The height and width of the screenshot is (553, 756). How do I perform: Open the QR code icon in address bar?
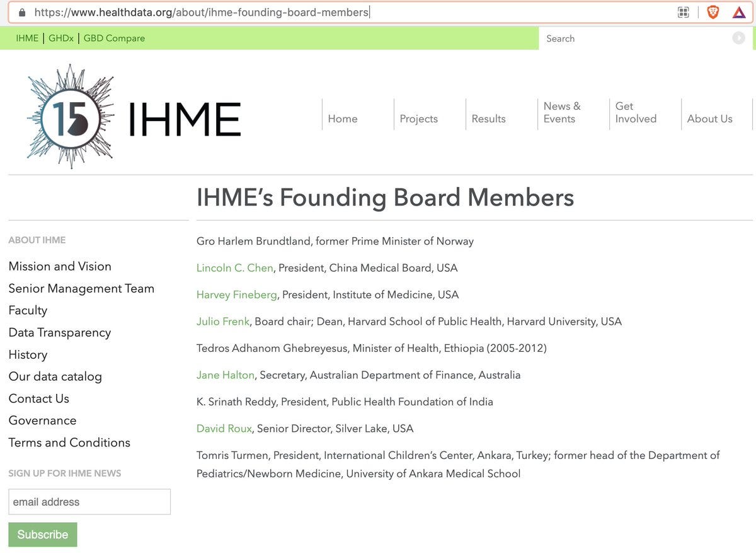point(683,12)
